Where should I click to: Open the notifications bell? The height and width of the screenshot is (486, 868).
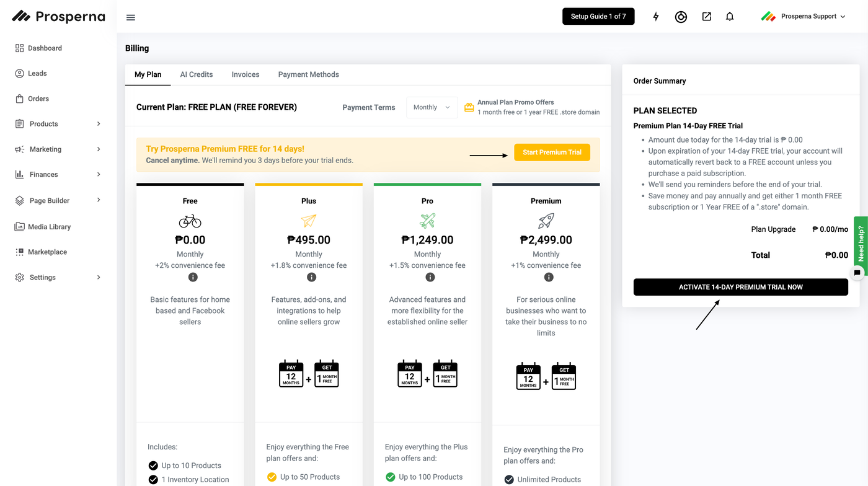click(x=730, y=17)
